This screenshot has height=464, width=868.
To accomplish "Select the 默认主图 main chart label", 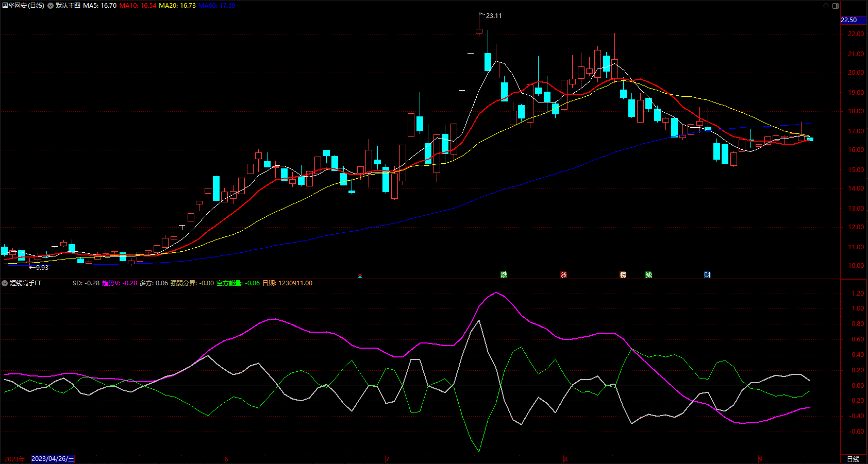I will (x=68, y=6).
